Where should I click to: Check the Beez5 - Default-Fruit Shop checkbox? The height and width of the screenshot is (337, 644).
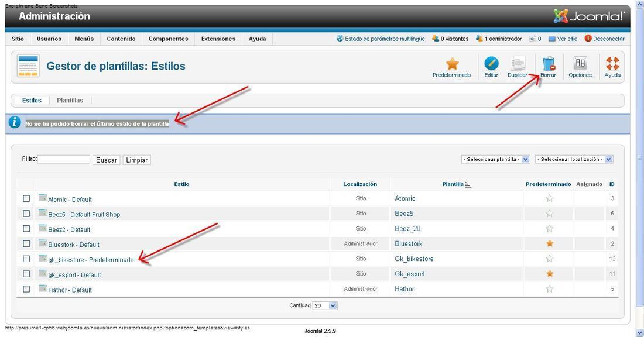coord(26,214)
